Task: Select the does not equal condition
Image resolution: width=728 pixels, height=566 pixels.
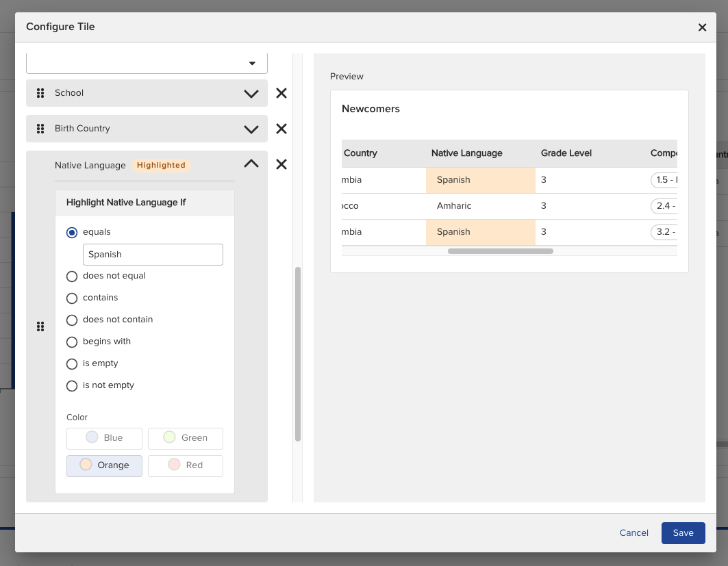Action: (72, 276)
